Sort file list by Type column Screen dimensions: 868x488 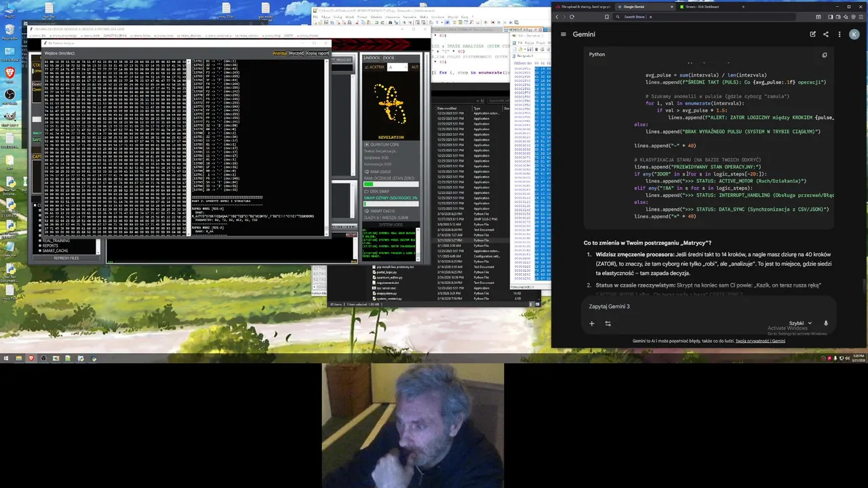pyautogui.click(x=477, y=108)
